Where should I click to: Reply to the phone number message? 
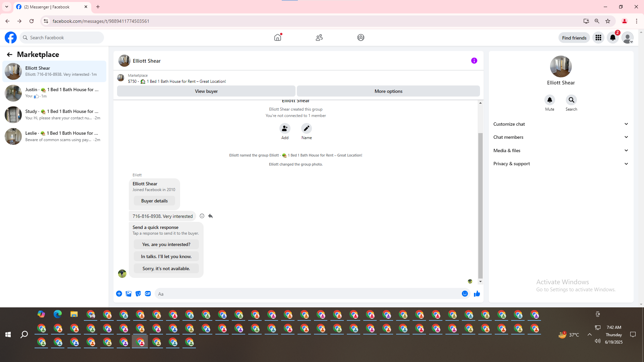(x=210, y=216)
